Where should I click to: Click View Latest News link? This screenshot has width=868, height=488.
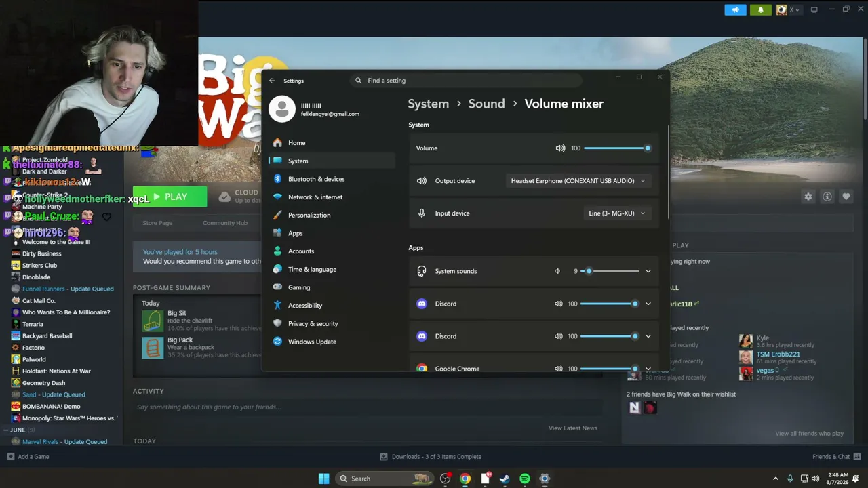click(x=573, y=428)
